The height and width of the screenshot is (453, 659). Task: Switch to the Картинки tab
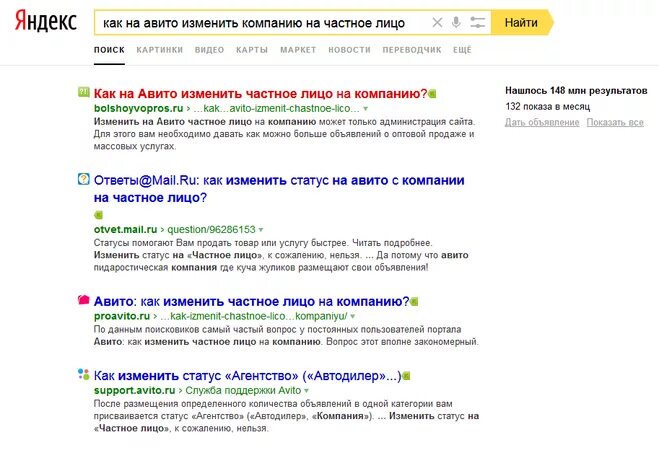pyautogui.click(x=160, y=50)
